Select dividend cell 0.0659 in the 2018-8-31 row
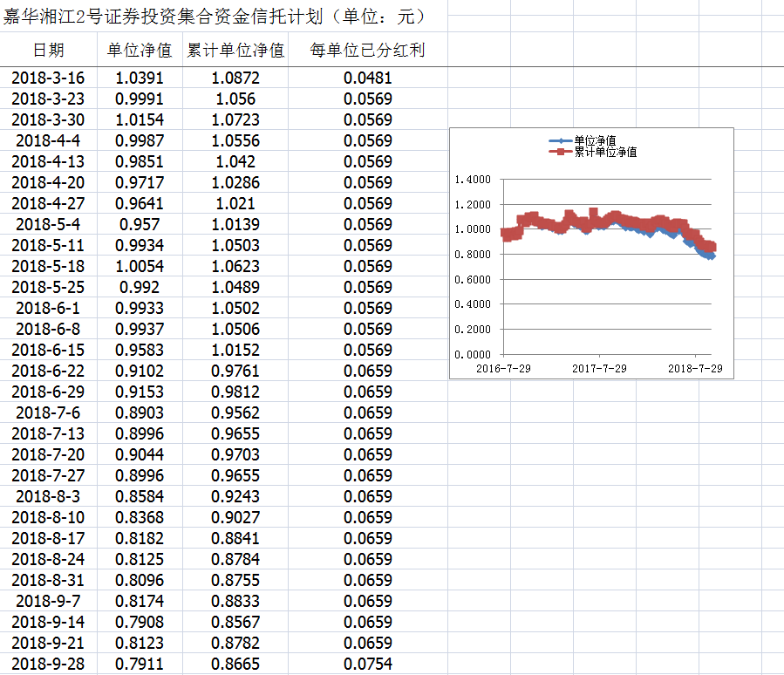Screen dimensions: 784x675 368,581
